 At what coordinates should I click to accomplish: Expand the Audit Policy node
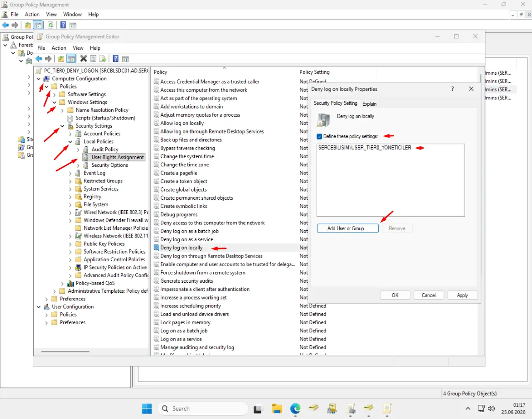[x=78, y=150]
